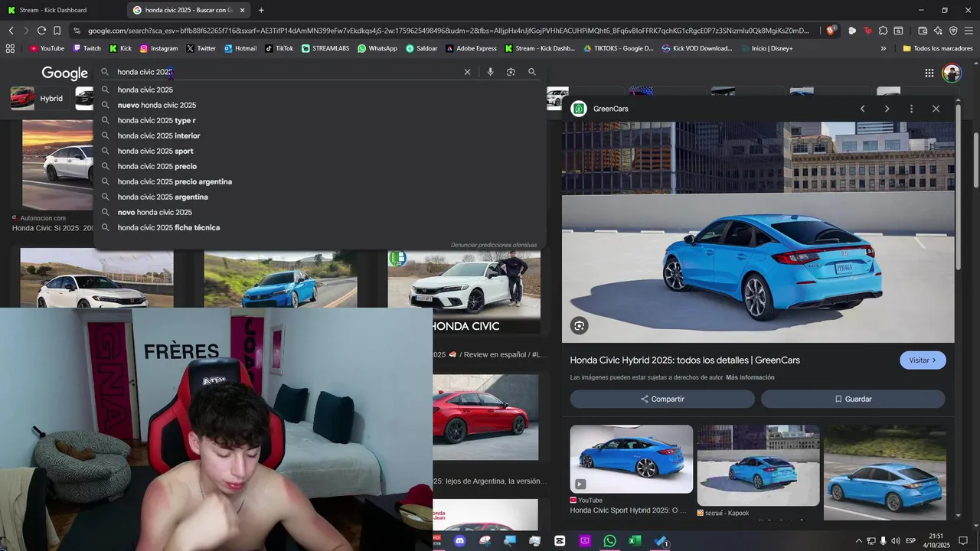Open Adobe Express bookmark
Viewport: 980px width, 551px height.
point(471,48)
